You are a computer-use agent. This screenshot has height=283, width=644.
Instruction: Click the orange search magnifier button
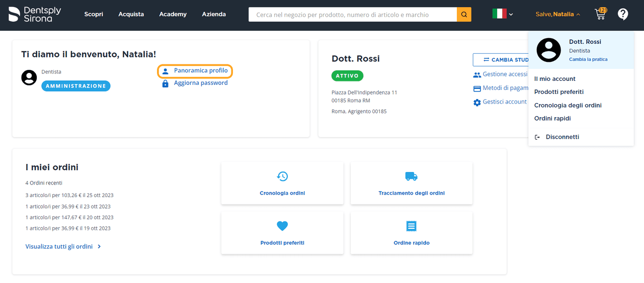coord(464,15)
